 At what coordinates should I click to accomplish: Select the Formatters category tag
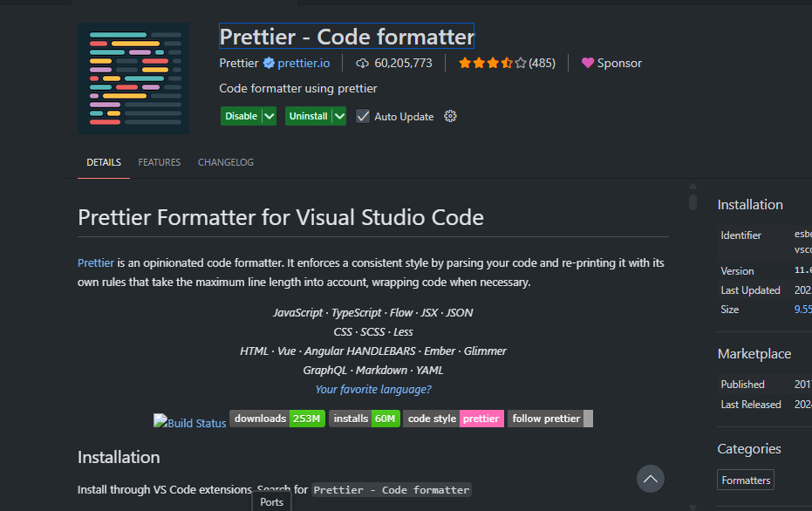tap(746, 480)
